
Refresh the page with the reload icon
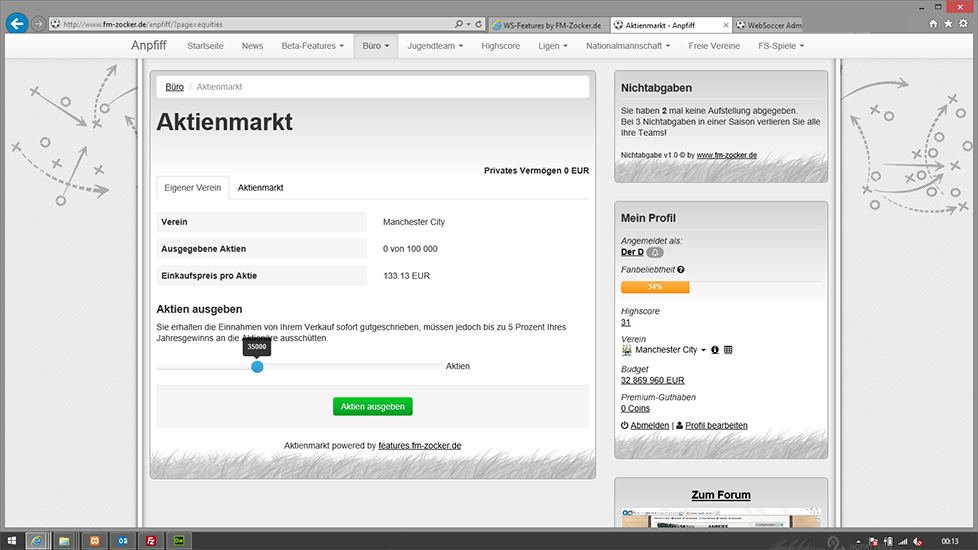pos(479,24)
